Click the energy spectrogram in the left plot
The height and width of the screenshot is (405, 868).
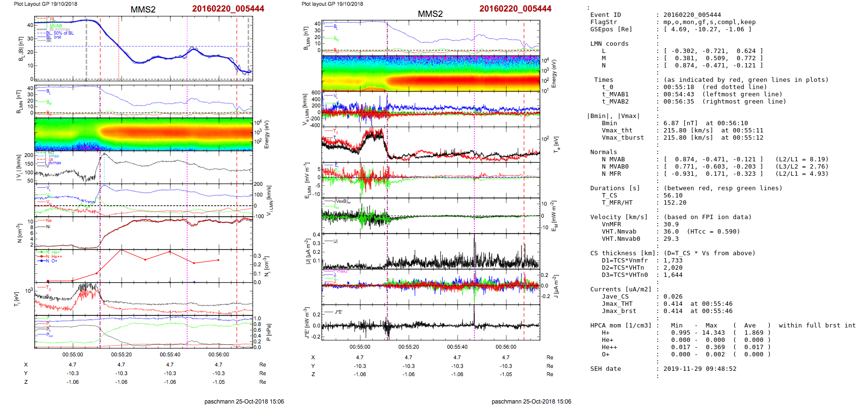(x=143, y=134)
